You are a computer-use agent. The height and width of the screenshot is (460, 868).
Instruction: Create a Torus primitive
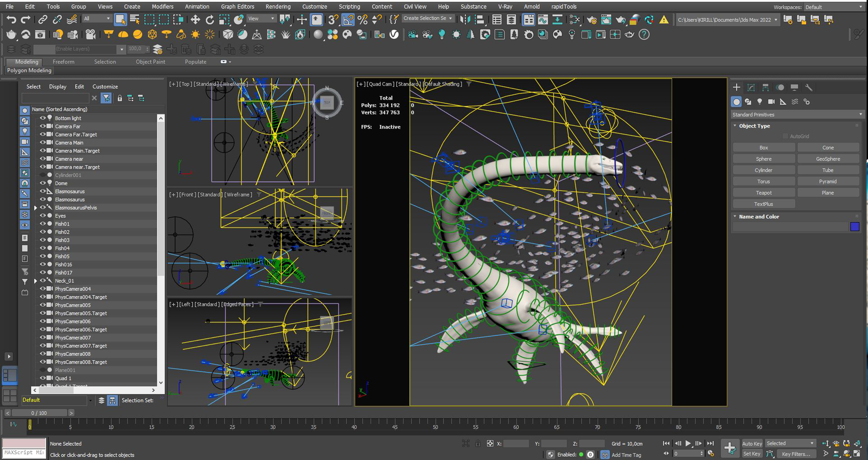pos(763,181)
